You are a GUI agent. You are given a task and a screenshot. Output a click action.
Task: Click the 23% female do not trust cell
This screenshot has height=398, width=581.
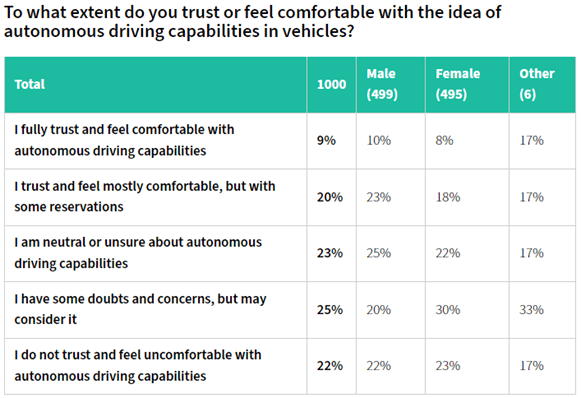pyautogui.click(x=467, y=366)
